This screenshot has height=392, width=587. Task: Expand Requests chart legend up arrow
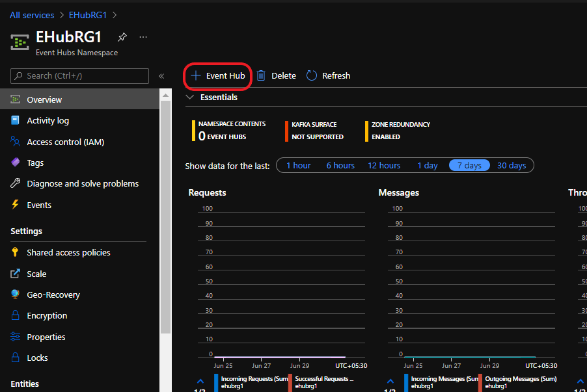[x=200, y=381]
